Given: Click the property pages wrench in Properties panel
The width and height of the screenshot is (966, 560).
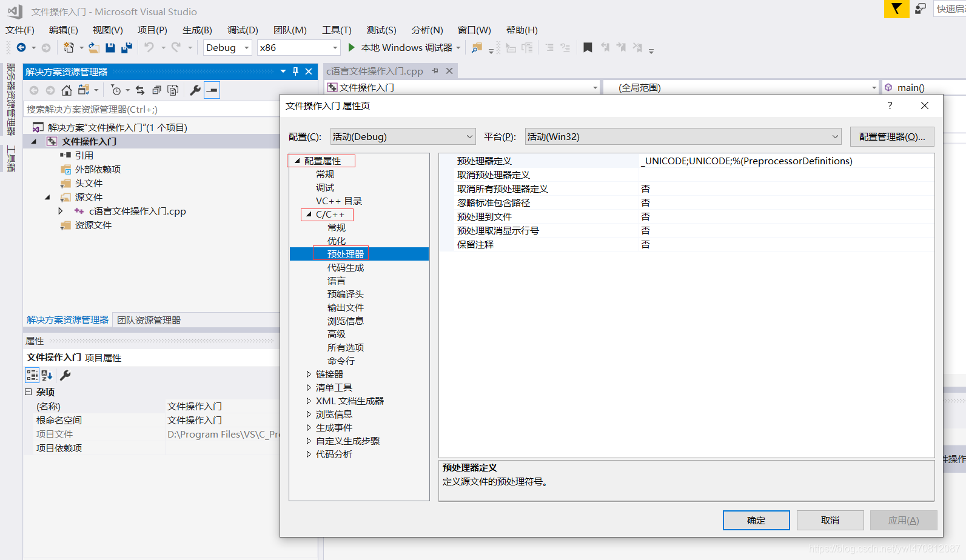Looking at the screenshot, I should pyautogui.click(x=65, y=375).
